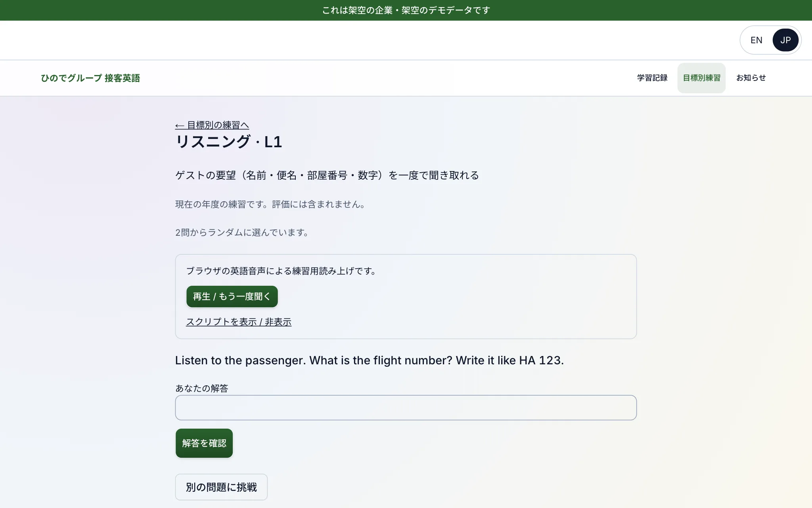Viewport: 812px width, 508px height.
Task: Switch language to EN
Action: 756,40
